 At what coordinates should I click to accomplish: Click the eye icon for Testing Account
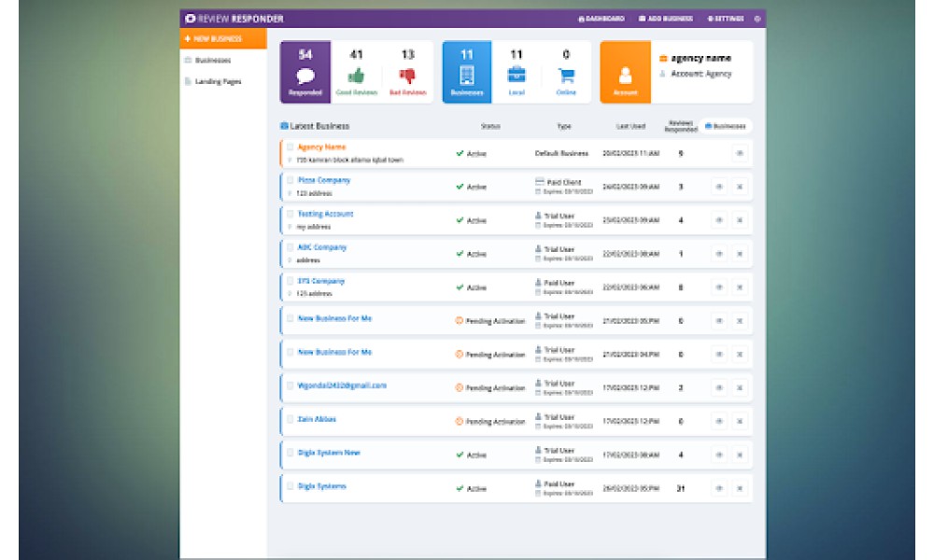click(719, 220)
